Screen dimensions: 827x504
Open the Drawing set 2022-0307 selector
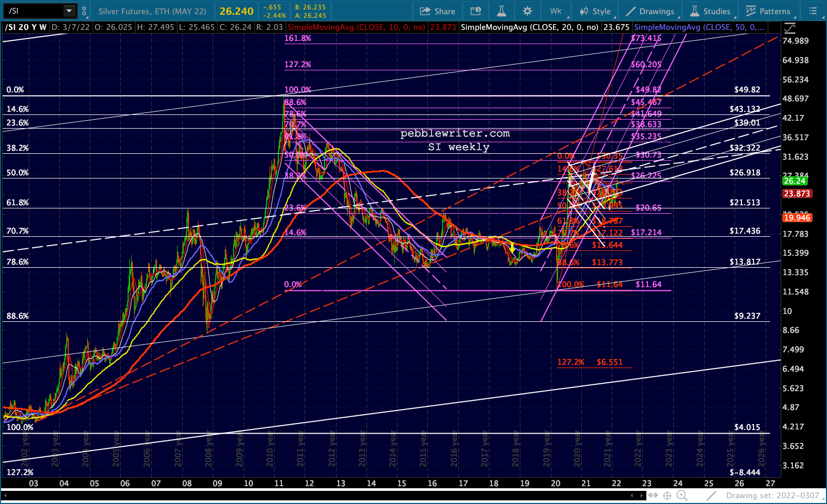(772, 495)
